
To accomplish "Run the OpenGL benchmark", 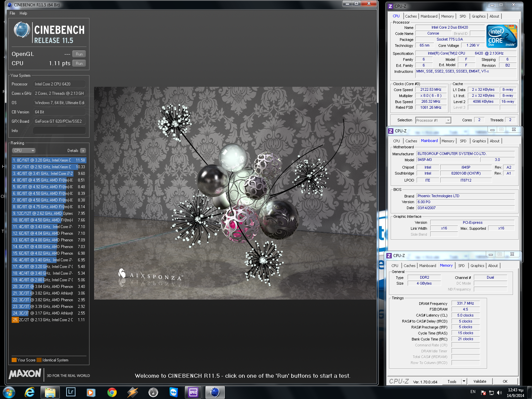I will coord(79,54).
